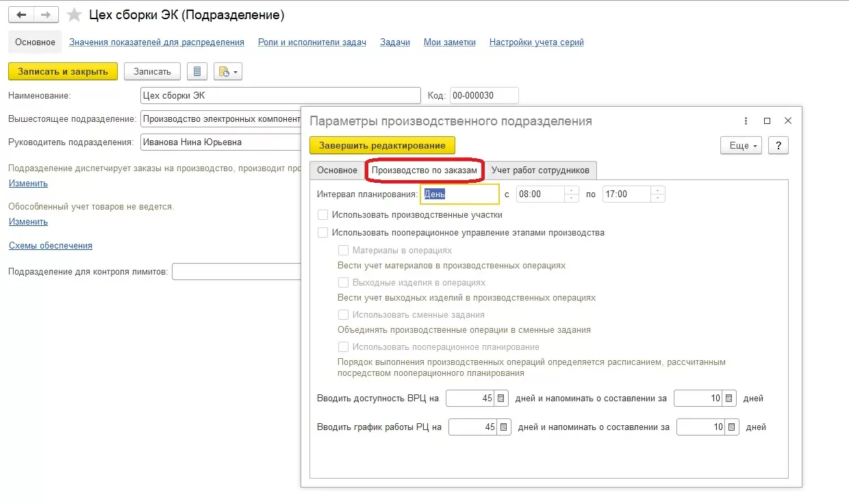
Task: Open Значения показателей для распределения link
Action: pos(157,42)
